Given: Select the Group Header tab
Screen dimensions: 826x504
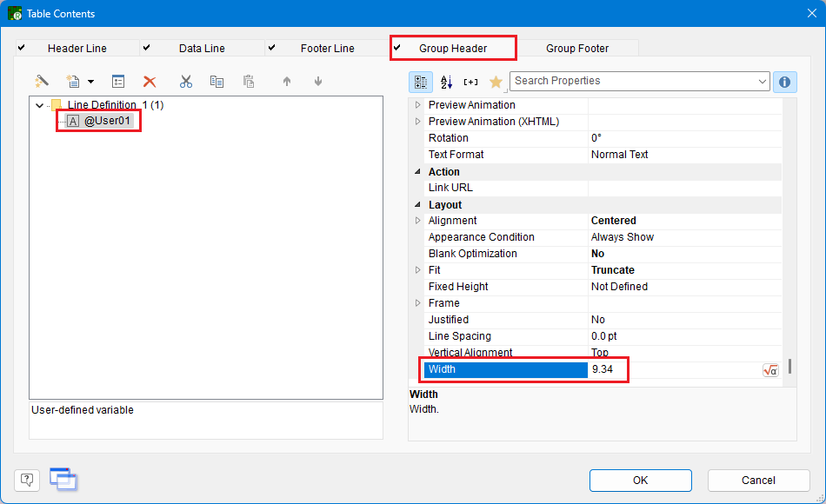Looking at the screenshot, I should click(x=453, y=49).
